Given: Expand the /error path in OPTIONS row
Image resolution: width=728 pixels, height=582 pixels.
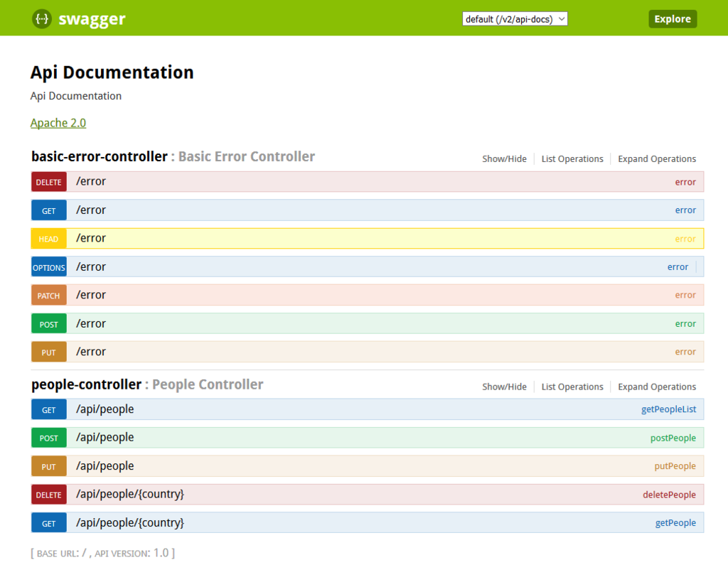Looking at the screenshot, I should tap(91, 267).
